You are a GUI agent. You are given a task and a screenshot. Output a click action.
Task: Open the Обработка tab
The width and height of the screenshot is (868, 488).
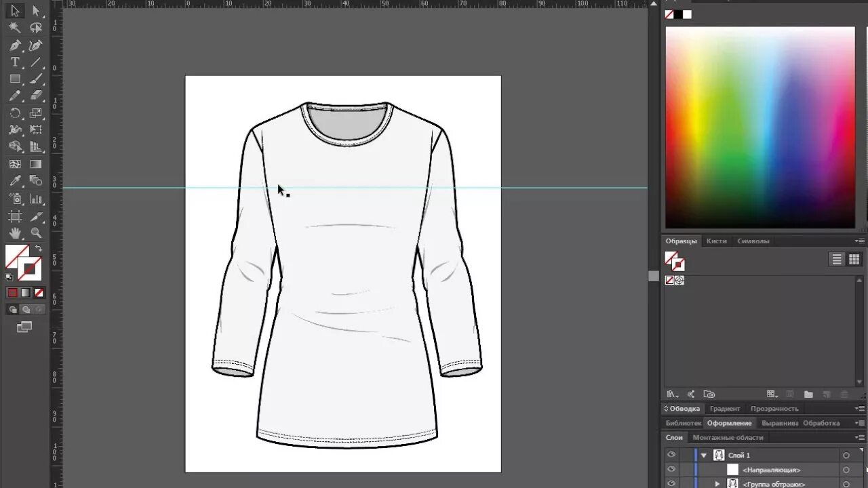[x=821, y=423]
